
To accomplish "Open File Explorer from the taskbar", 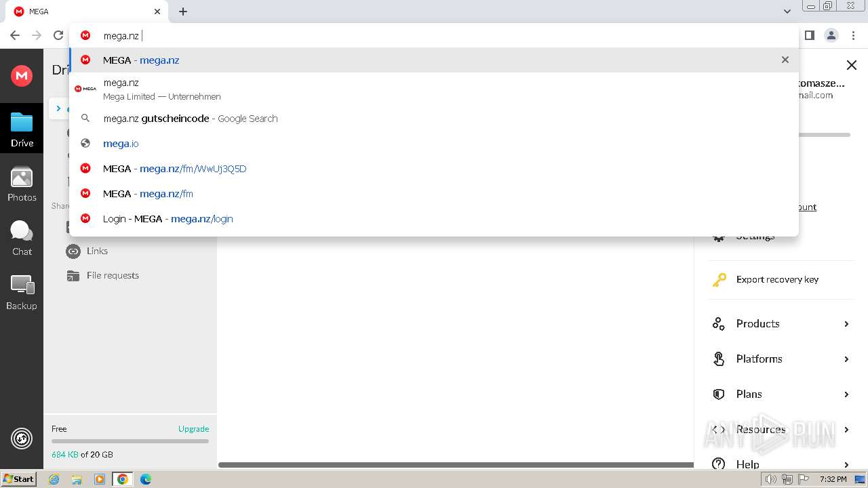I will 77,479.
